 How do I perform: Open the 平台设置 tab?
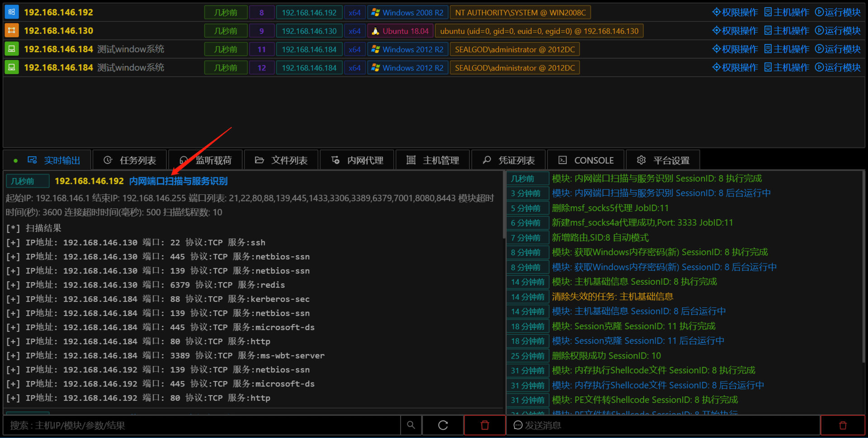pyautogui.click(x=663, y=160)
